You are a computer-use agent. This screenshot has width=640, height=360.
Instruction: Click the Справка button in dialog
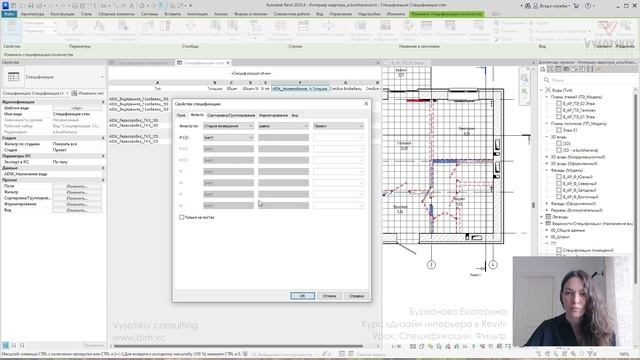[356, 296]
